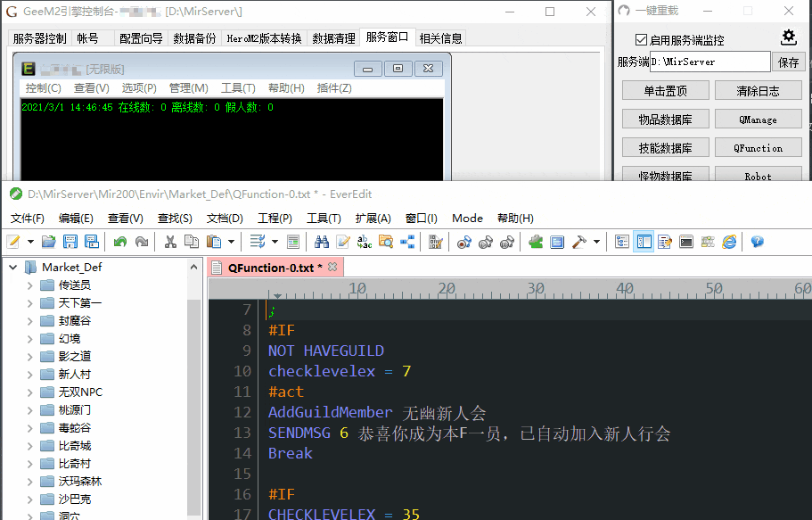This screenshot has width=812, height=520.
Task: Toggle 启用服务端监控 checkbox
Action: coord(641,40)
